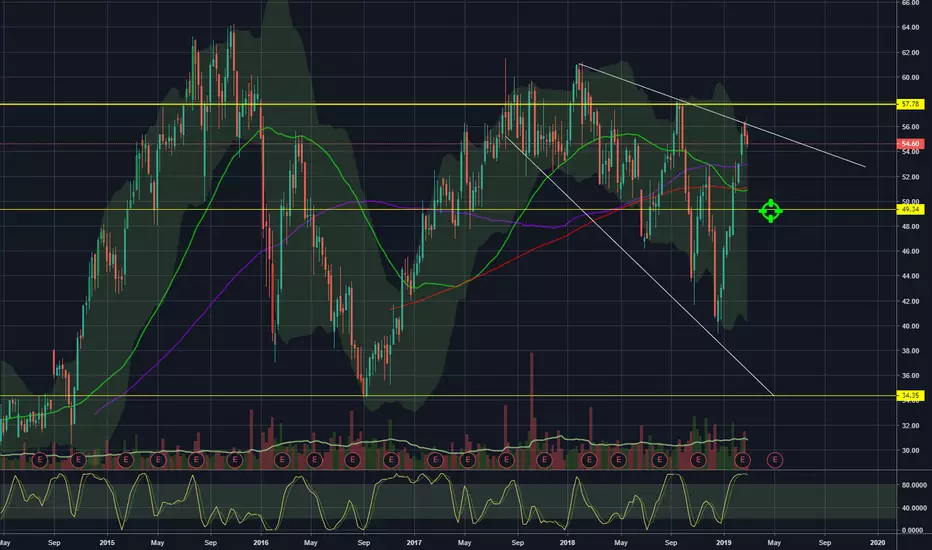Click the 2020 time axis label
Screen dimensions: 932x550
point(877,543)
